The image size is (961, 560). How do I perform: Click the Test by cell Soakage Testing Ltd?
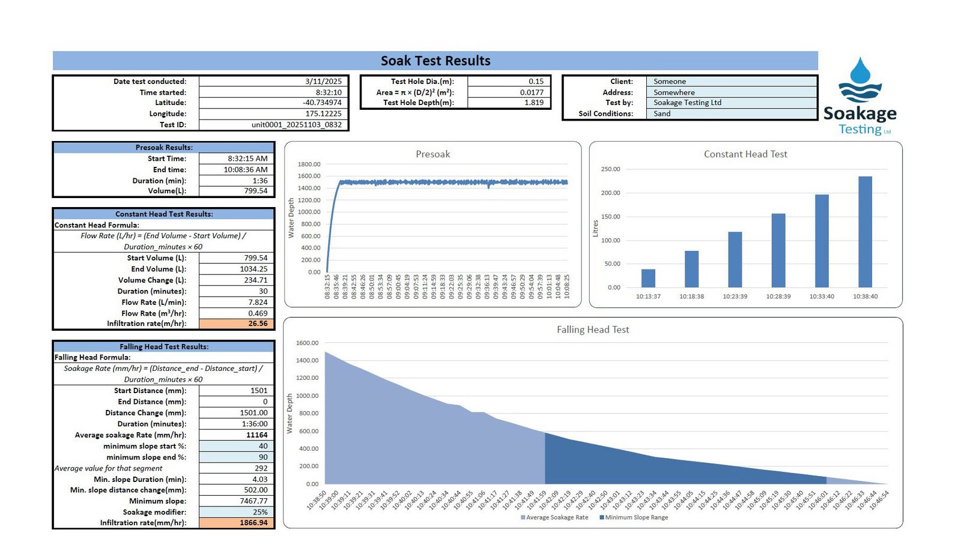[731, 103]
